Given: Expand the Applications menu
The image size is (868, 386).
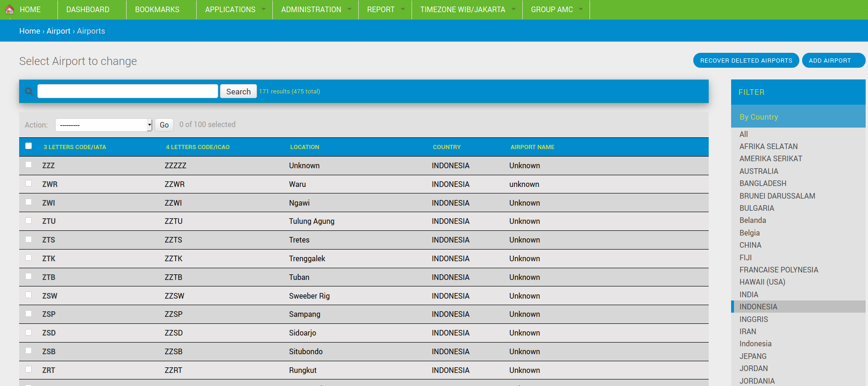Looking at the screenshot, I should tap(235, 9).
